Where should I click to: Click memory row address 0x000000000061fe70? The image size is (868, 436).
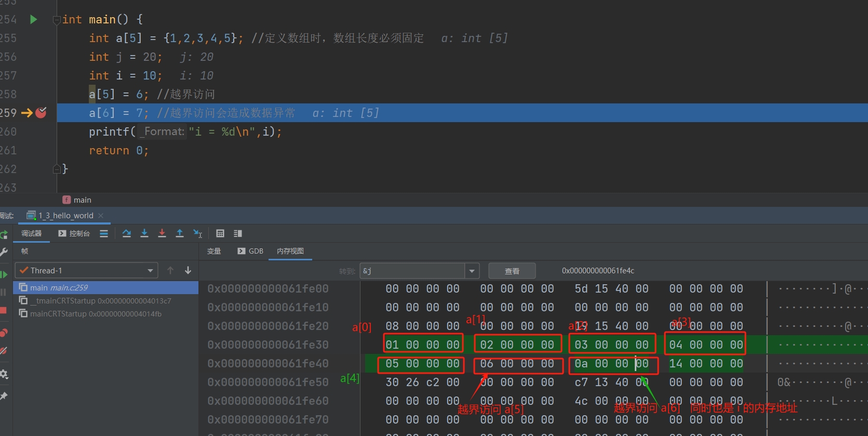268,419
